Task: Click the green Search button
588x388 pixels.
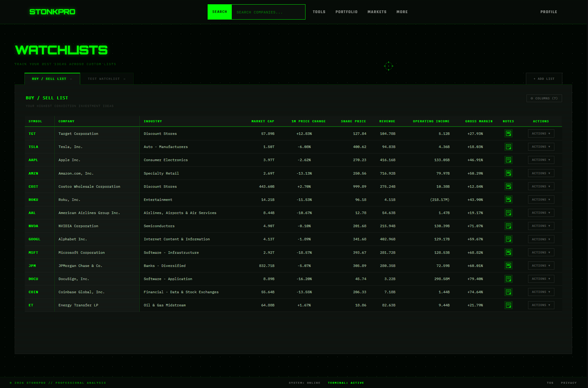Action: coord(220,12)
